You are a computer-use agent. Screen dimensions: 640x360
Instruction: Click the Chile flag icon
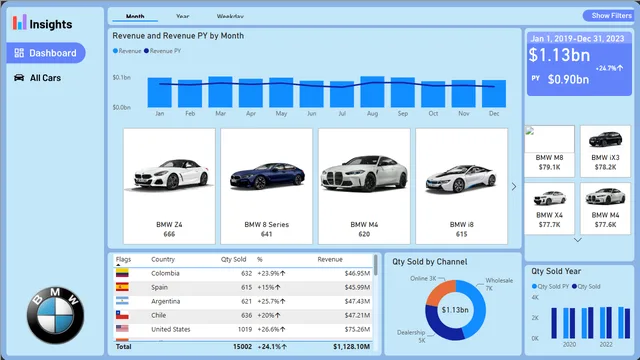pos(122,315)
